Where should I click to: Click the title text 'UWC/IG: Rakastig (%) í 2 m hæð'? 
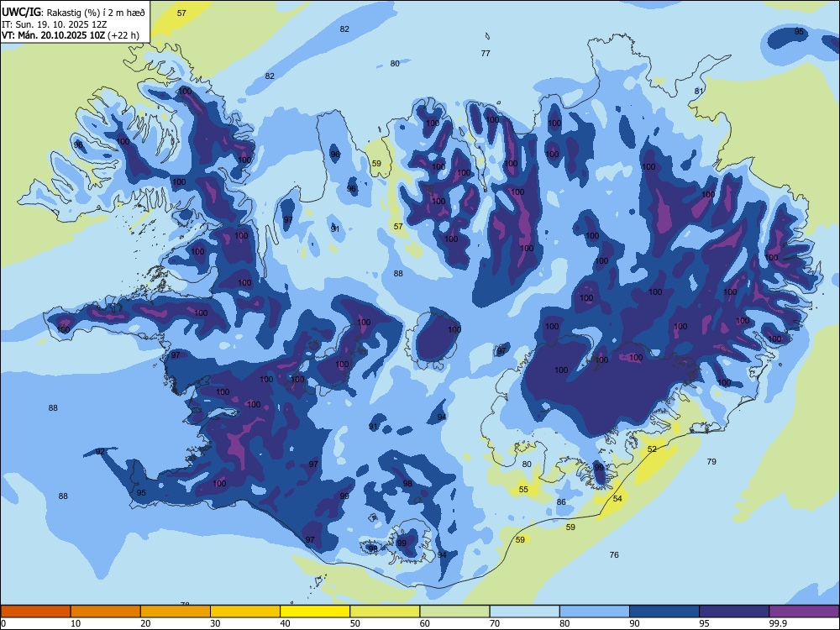point(73,13)
